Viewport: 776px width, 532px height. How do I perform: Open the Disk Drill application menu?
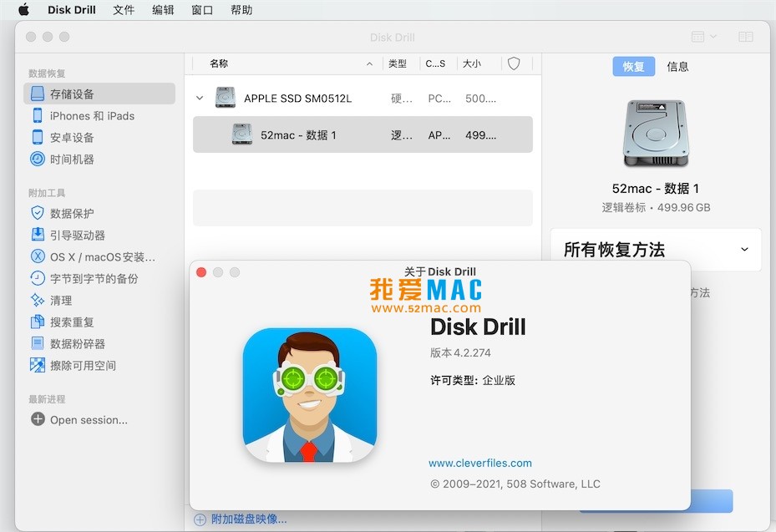pos(72,10)
